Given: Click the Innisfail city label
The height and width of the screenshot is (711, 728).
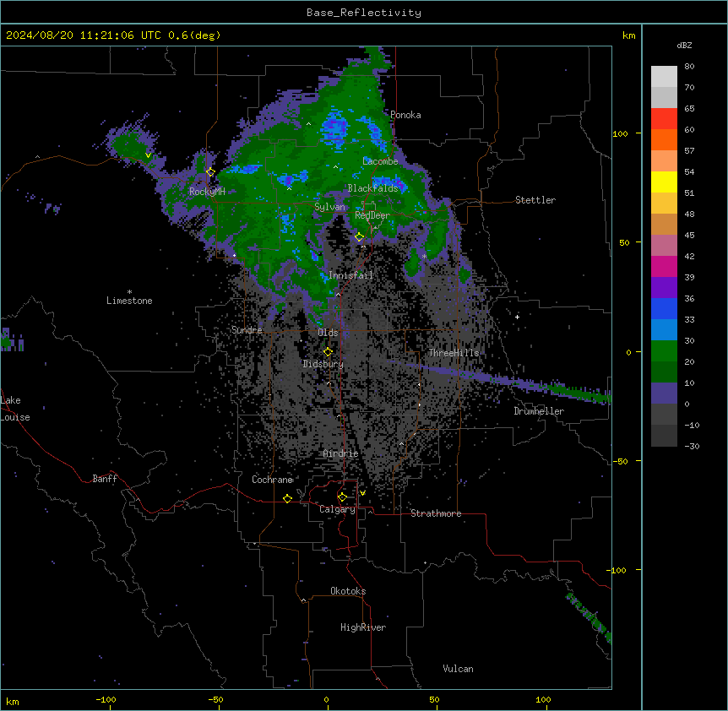Looking at the screenshot, I should tap(350, 275).
